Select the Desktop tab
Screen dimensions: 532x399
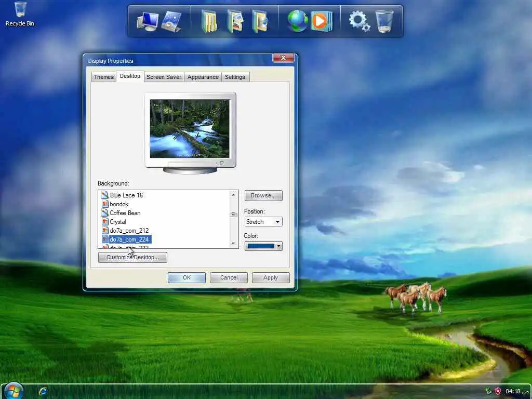click(130, 76)
